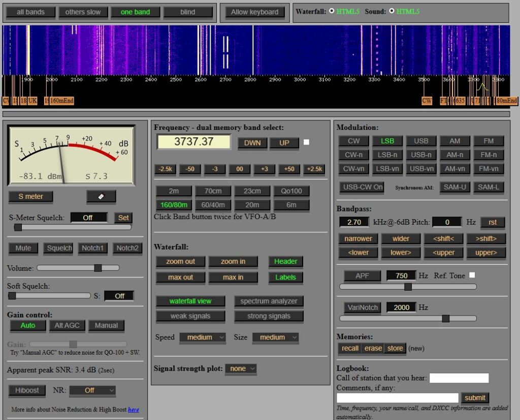This screenshot has height=420, width=520.
Task: Switch to the all bands view
Action: click(30, 12)
